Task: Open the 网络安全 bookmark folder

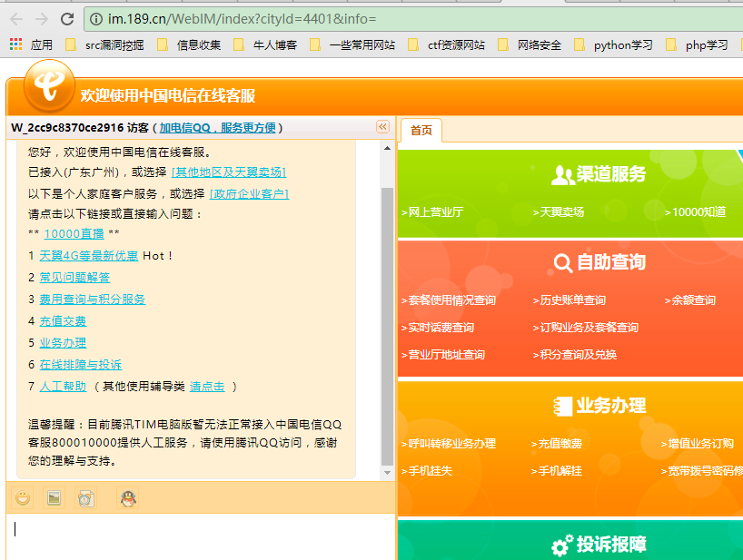Action: pos(530,45)
